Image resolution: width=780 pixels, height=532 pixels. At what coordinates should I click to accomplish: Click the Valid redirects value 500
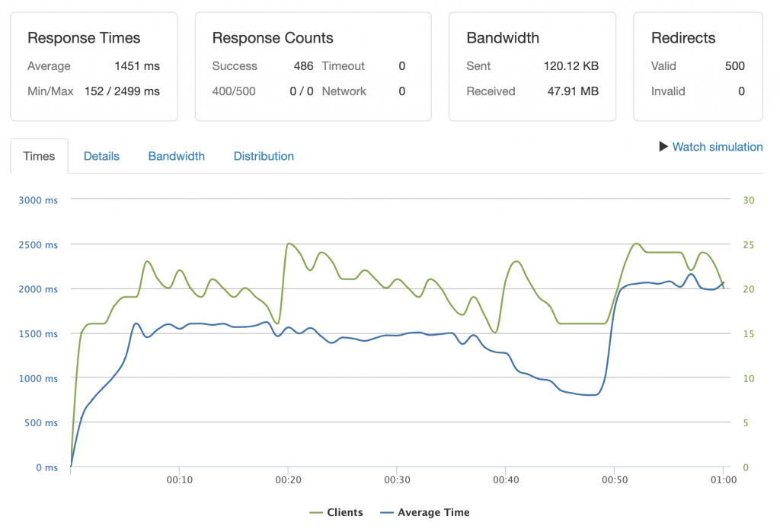735,66
